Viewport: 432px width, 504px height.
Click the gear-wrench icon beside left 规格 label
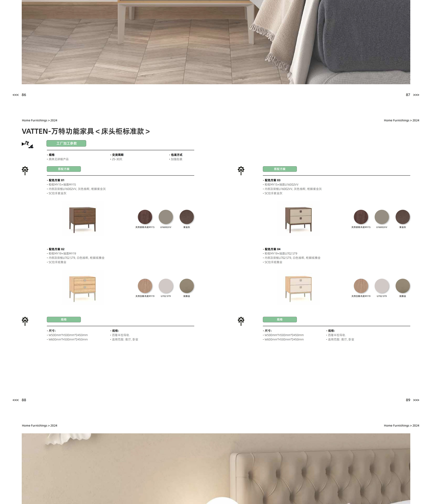[25, 321]
